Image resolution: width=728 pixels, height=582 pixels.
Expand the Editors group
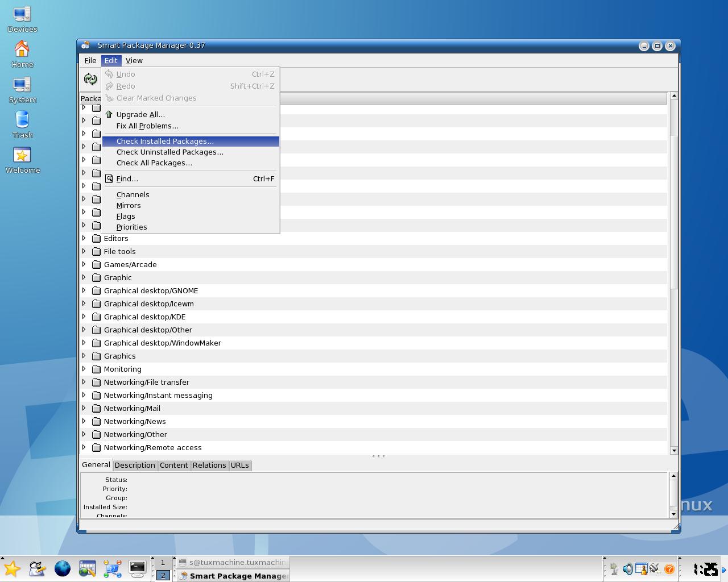(84, 238)
